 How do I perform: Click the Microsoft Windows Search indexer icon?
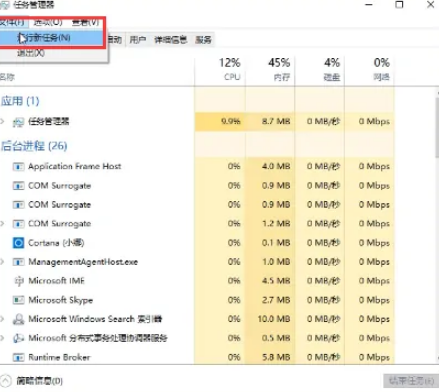coord(18,319)
